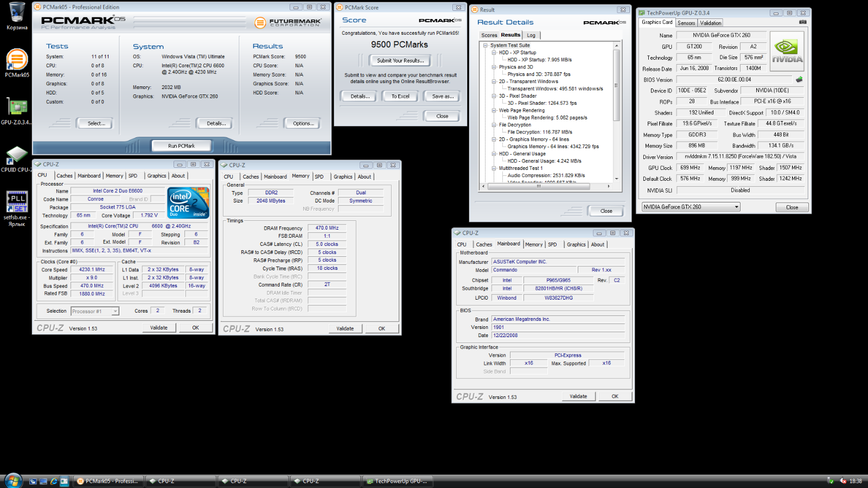
Task: Launch Internet Explorer from Quick Launch
Action: 54,481
